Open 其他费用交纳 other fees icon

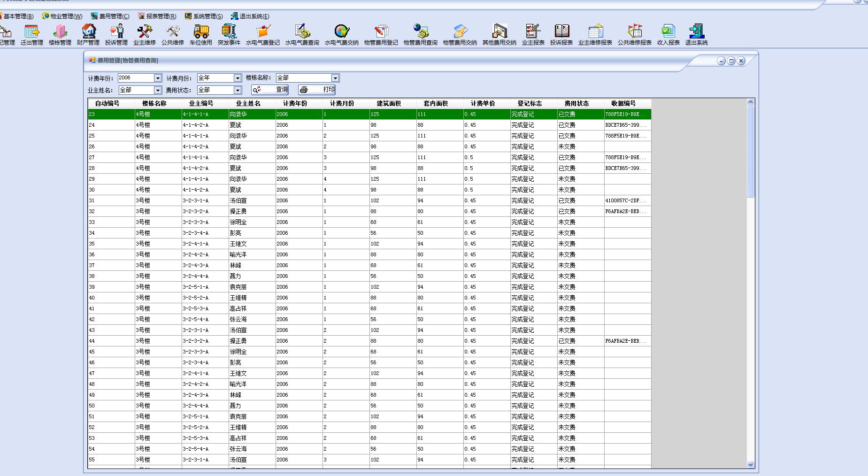coord(499,35)
